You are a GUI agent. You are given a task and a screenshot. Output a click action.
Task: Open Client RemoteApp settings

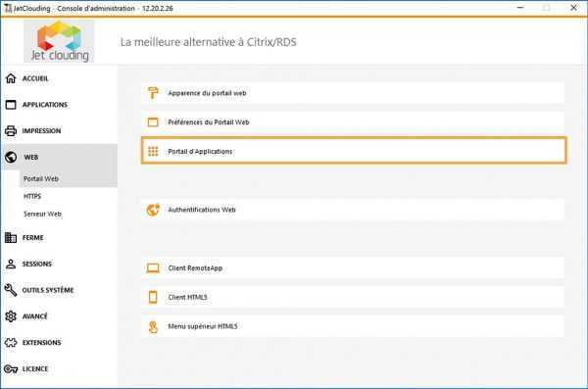[353, 268]
